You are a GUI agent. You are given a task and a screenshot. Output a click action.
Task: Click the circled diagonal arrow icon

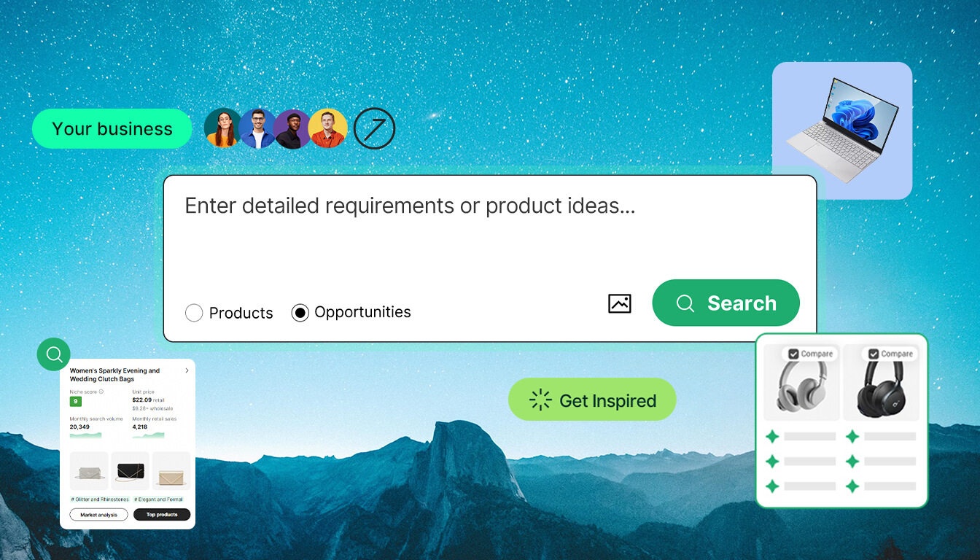tap(374, 129)
